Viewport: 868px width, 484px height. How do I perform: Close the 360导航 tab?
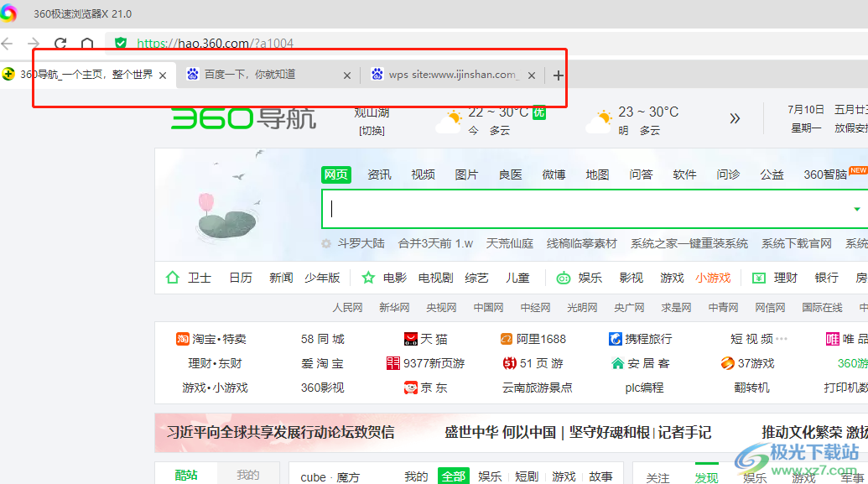point(163,75)
